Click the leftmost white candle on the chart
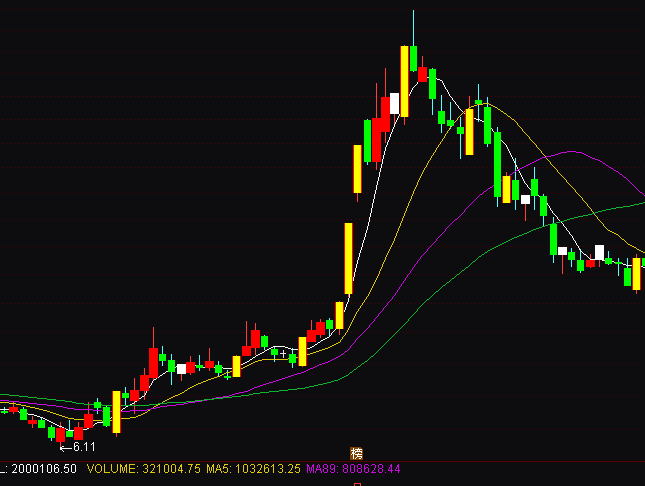This screenshot has width=645, height=486. (181, 369)
